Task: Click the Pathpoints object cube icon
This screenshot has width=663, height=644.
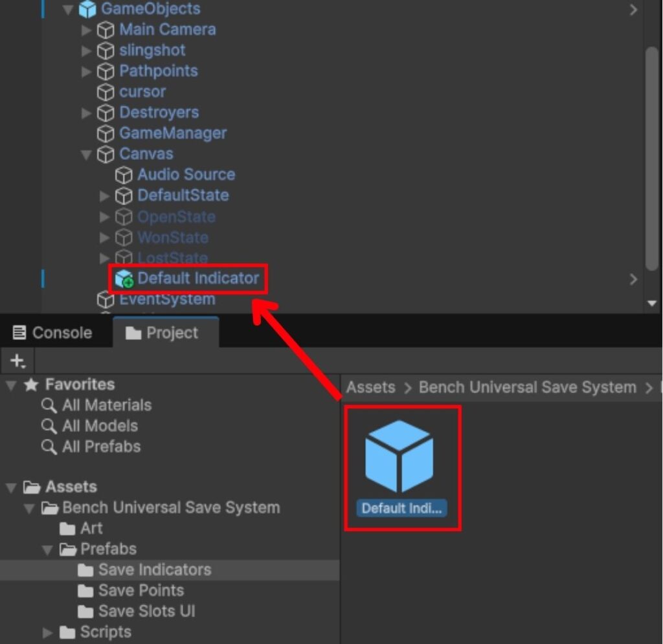Action: (x=106, y=71)
